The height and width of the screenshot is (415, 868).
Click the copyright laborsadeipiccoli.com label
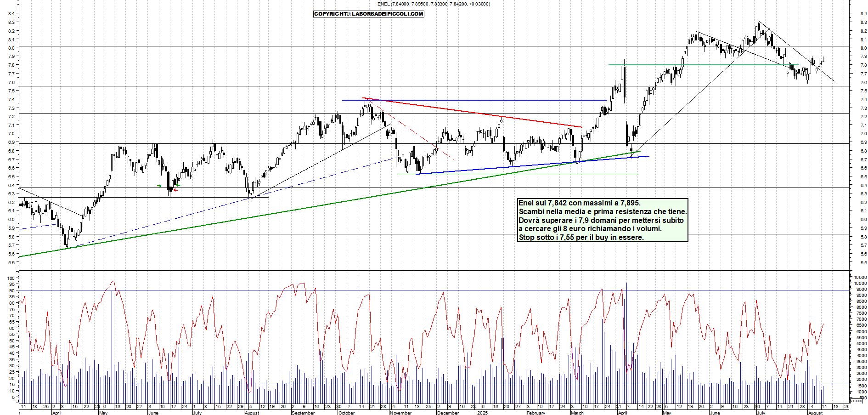point(368,14)
